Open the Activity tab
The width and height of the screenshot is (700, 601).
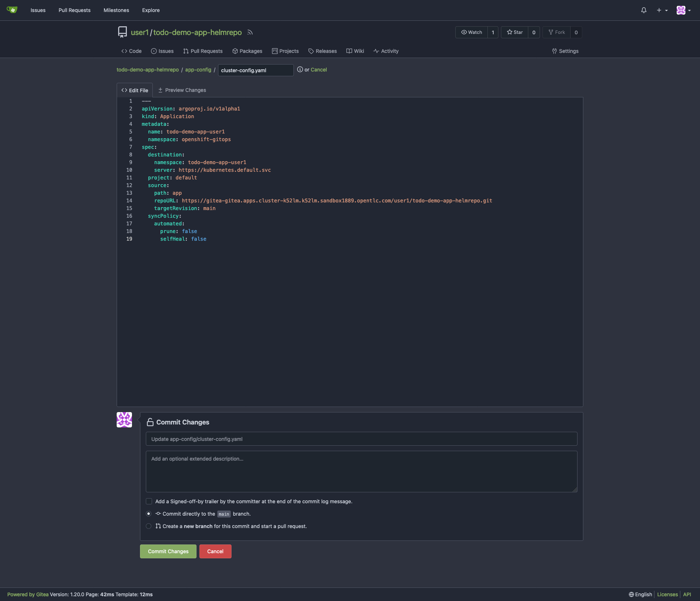(x=386, y=51)
